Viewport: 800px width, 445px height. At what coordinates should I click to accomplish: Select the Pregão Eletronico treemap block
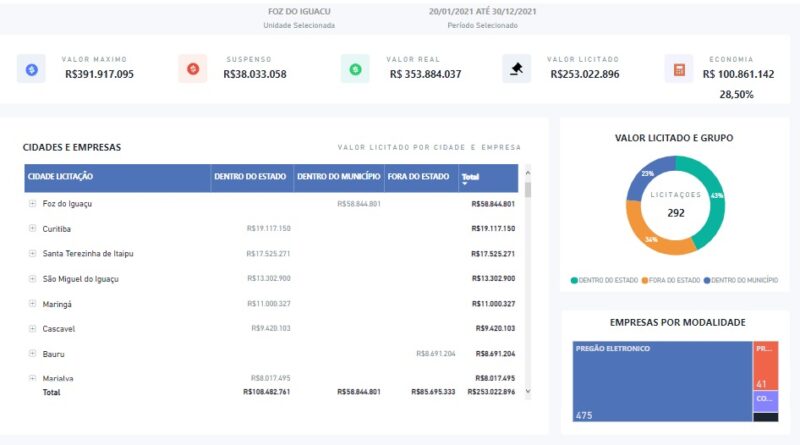click(x=662, y=380)
